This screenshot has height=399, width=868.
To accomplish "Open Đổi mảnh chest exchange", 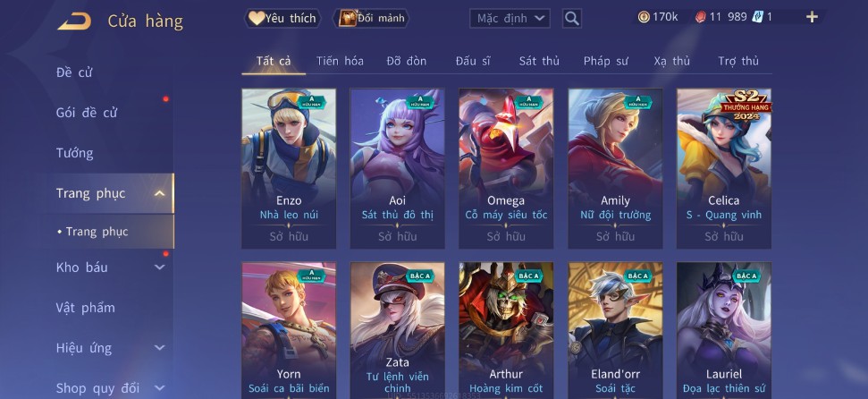I will 371,18.
